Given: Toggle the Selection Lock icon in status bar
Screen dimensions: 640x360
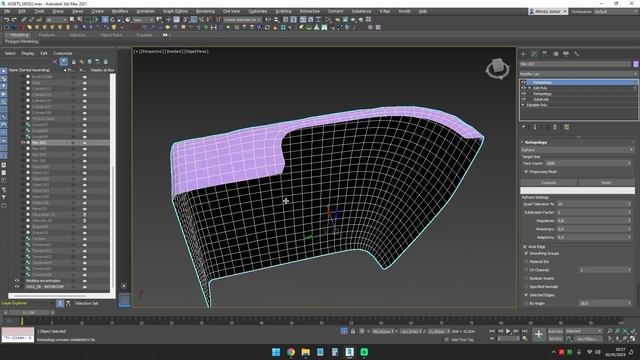Looking at the screenshot, I should point(353,331).
